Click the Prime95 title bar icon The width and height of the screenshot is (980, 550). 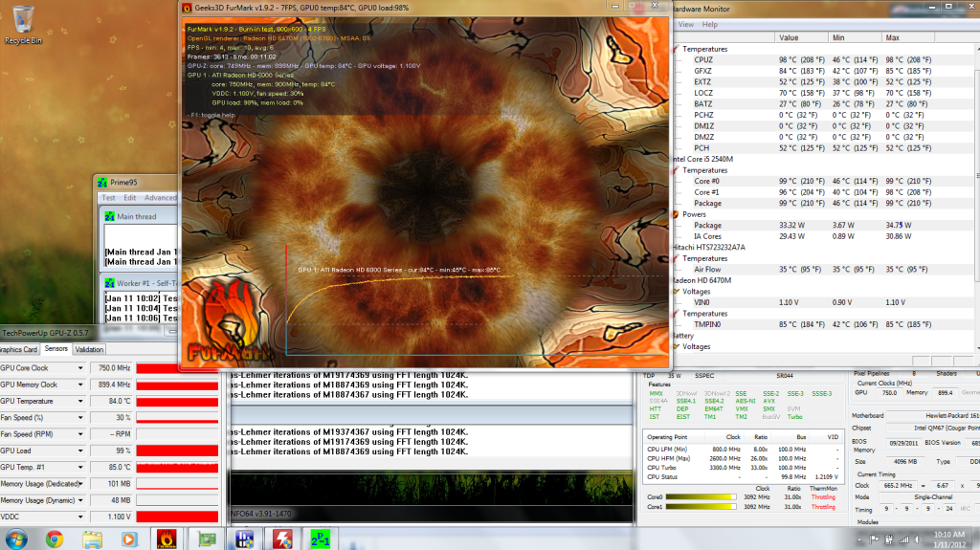(x=102, y=183)
